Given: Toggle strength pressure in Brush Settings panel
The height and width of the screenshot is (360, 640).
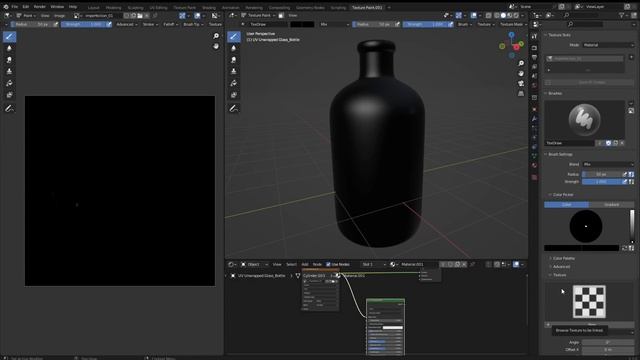Looking at the screenshot, I should [624, 182].
